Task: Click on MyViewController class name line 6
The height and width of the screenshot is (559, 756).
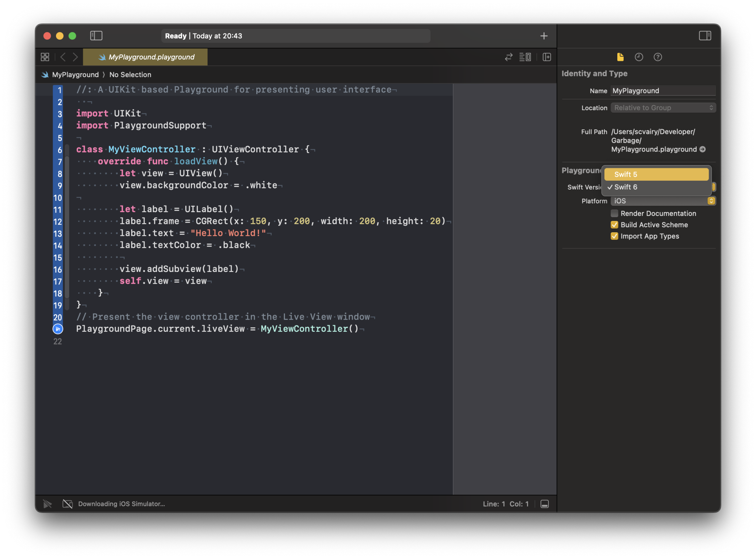Action: pyautogui.click(x=152, y=149)
